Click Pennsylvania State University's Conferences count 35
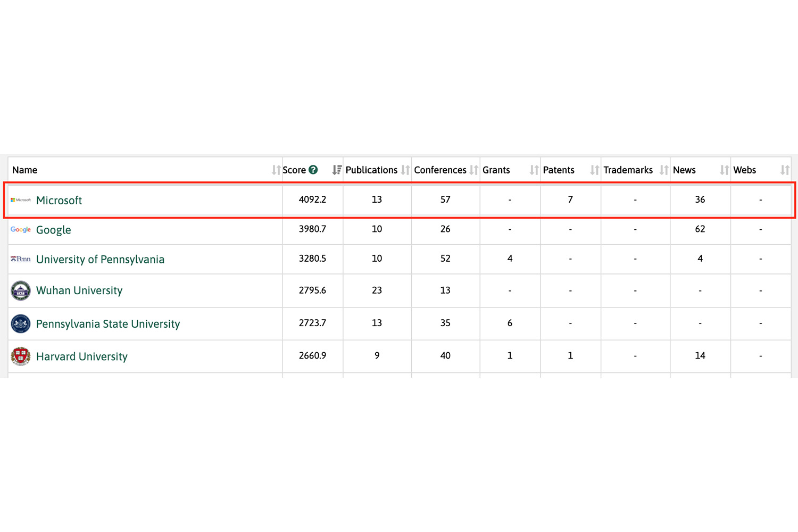Screen dimensions: 798x532 coord(445,323)
